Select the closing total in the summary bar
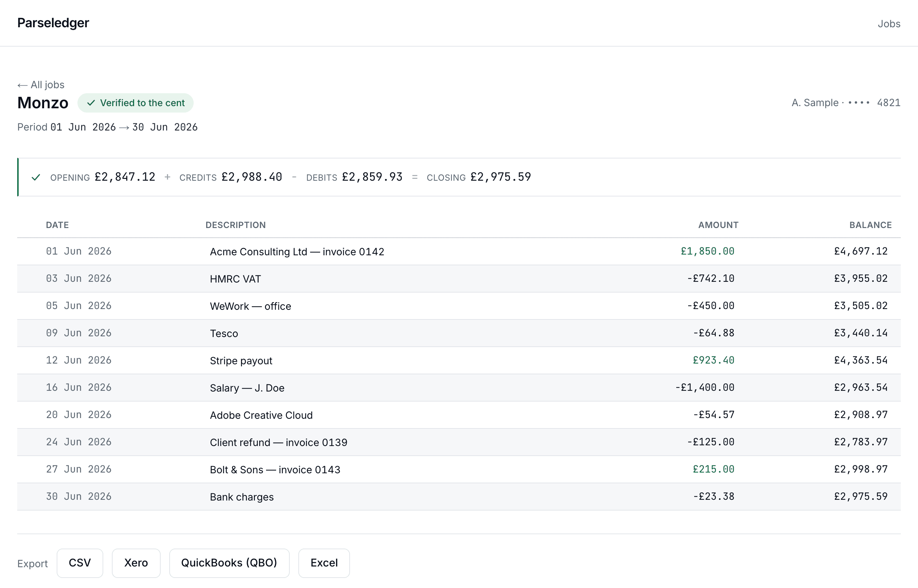Screen dimensions: 918x588 click(501, 177)
